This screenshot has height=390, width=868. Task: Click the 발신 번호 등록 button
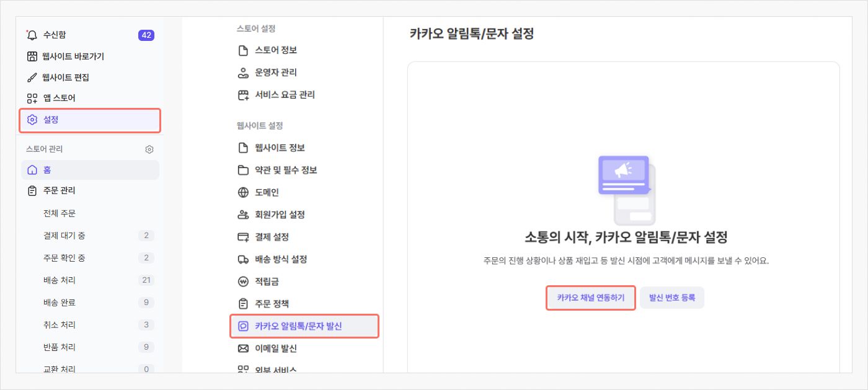672,298
